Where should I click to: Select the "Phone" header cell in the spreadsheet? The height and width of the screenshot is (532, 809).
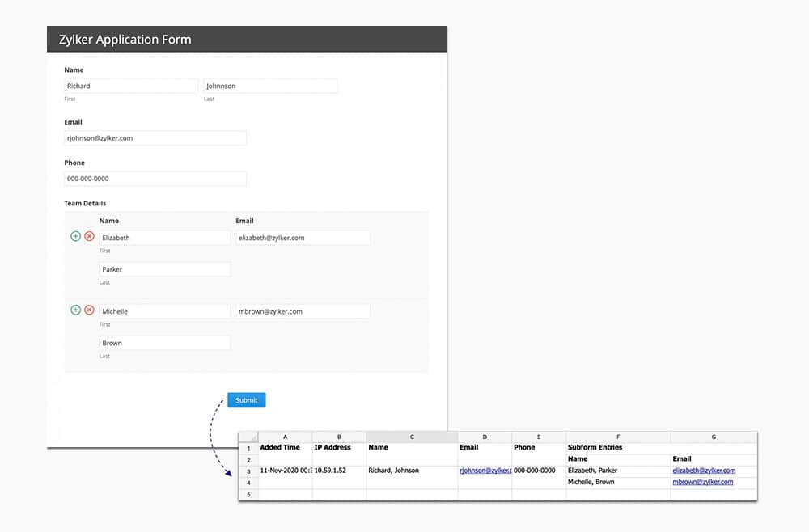tap(539, 447)
